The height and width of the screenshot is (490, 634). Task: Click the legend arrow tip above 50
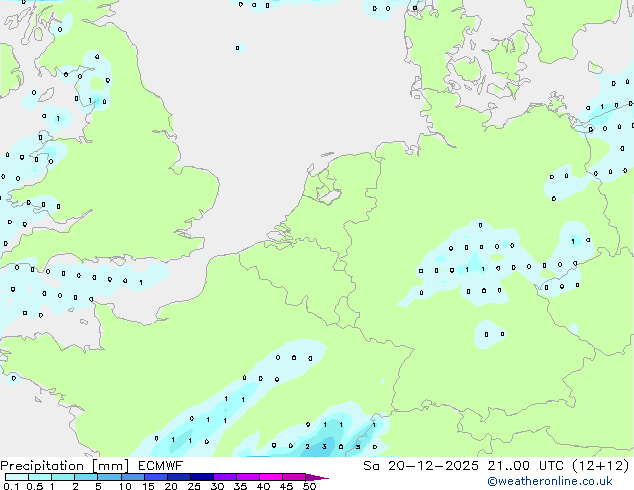[317, 477]
